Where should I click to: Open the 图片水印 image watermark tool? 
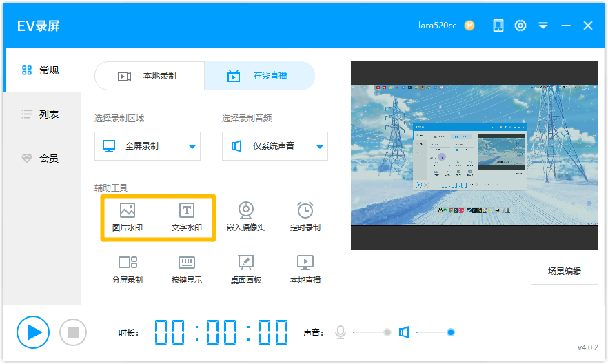pyautogui.click(x=128, y=216)
